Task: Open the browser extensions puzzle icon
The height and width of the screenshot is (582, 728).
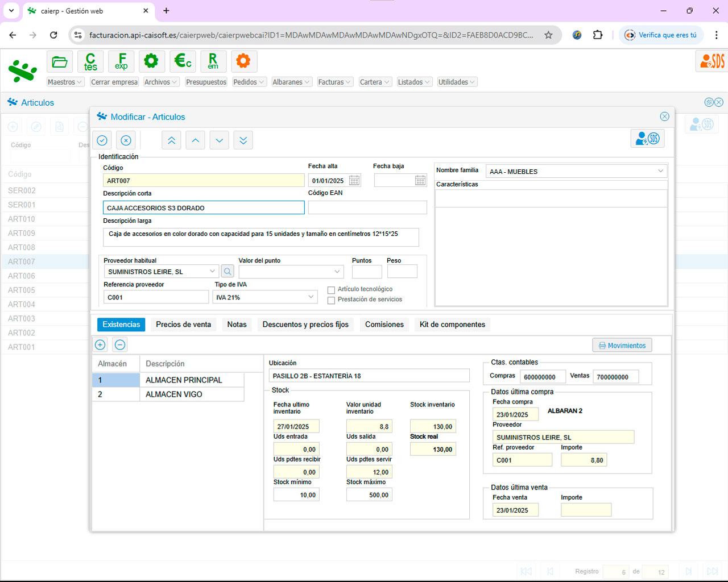Action: tap(598, 35)
